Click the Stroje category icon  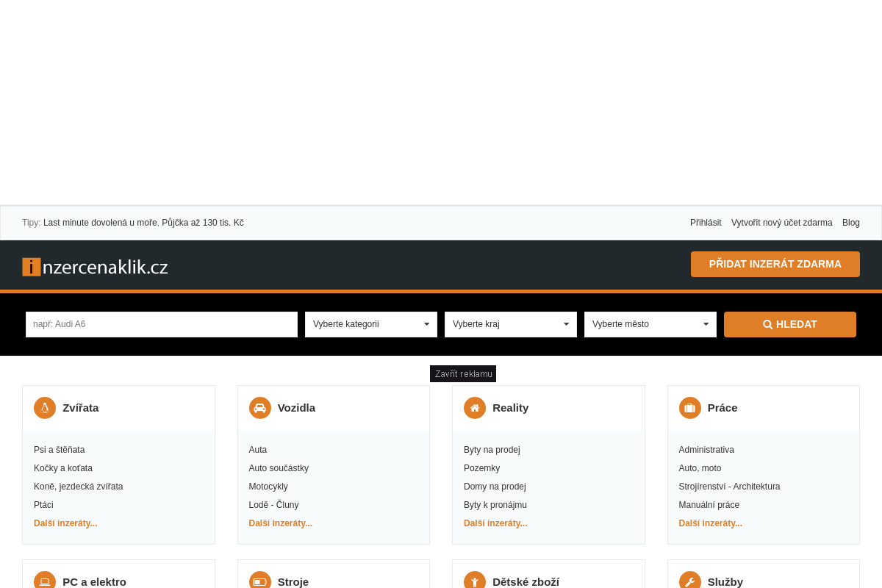pos(260,581)
